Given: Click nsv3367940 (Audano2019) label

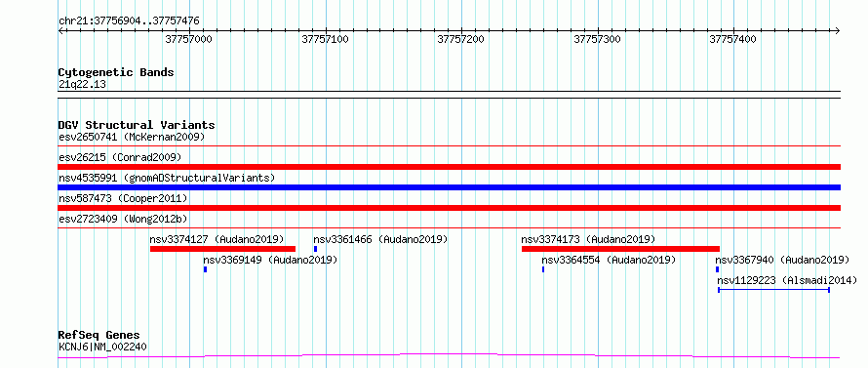Looking at the screenshot, I should point(782,260).
